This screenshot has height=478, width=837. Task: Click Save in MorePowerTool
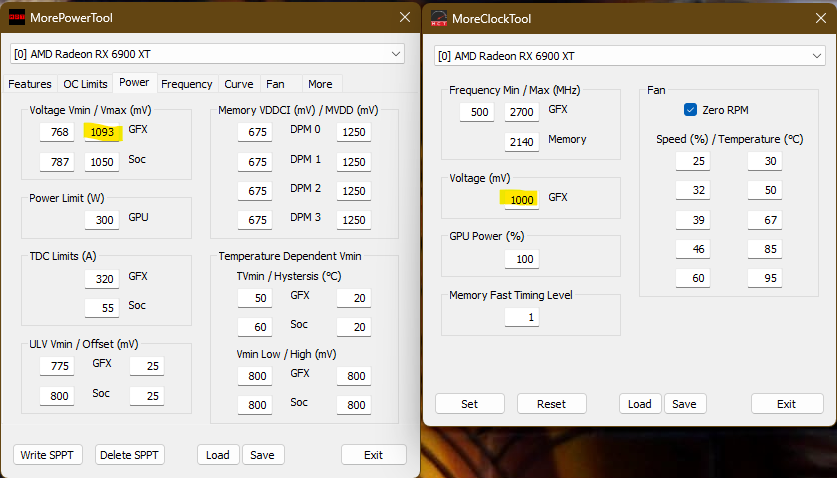(x=263, y=455)
